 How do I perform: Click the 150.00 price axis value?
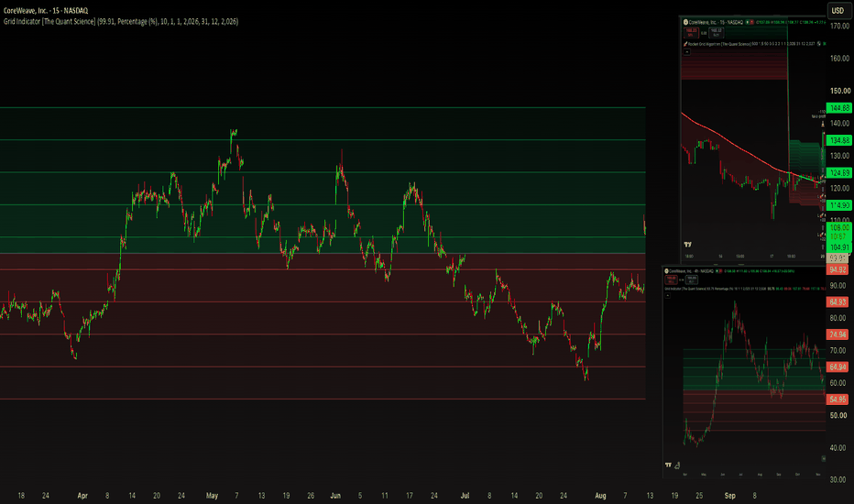pos(839,91)
